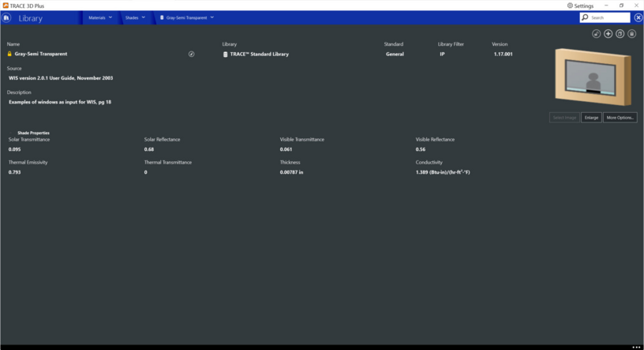Click Solar Transmittance value 0.095
Viewport: 644px width, 350px height.
[14, 149]
